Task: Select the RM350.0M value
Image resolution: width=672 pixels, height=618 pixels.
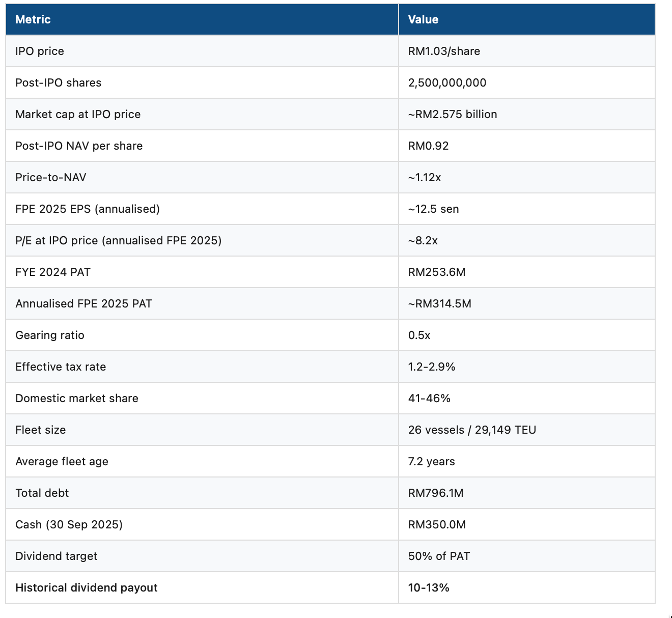Action: (x=437, y=524)
